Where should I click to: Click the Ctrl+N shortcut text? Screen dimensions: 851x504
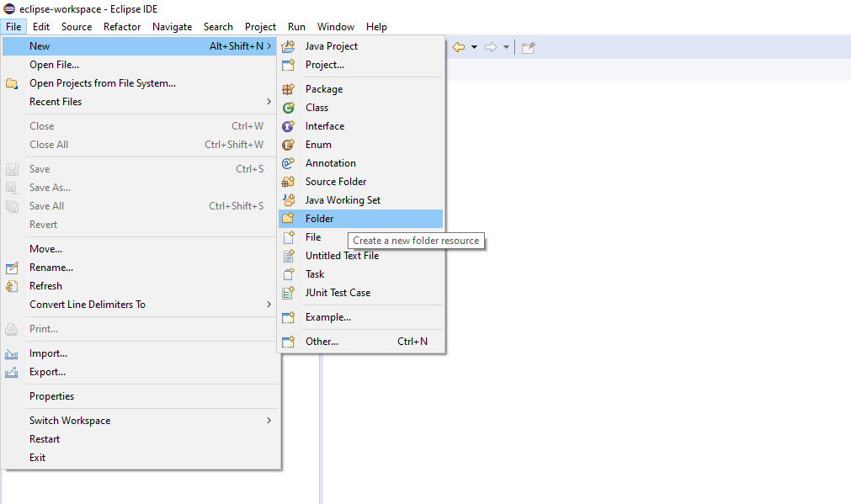click(x=412, y=342)
